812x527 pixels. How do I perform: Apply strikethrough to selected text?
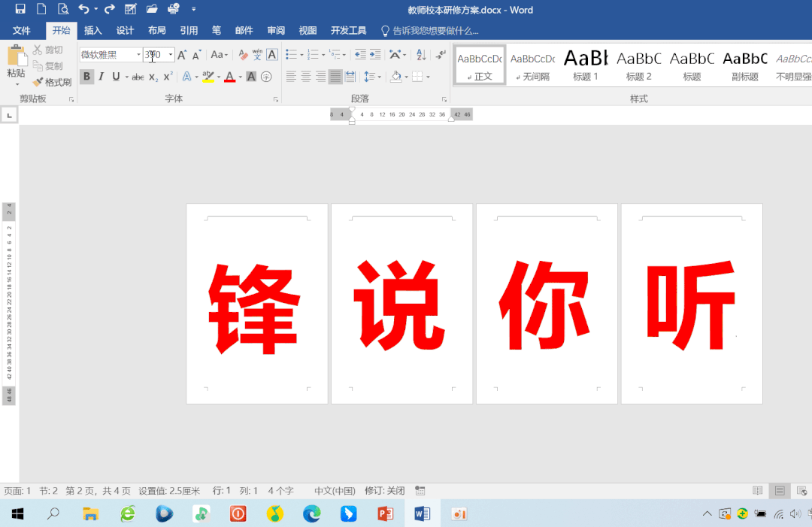pyautogui.click(x=137, y=77)
